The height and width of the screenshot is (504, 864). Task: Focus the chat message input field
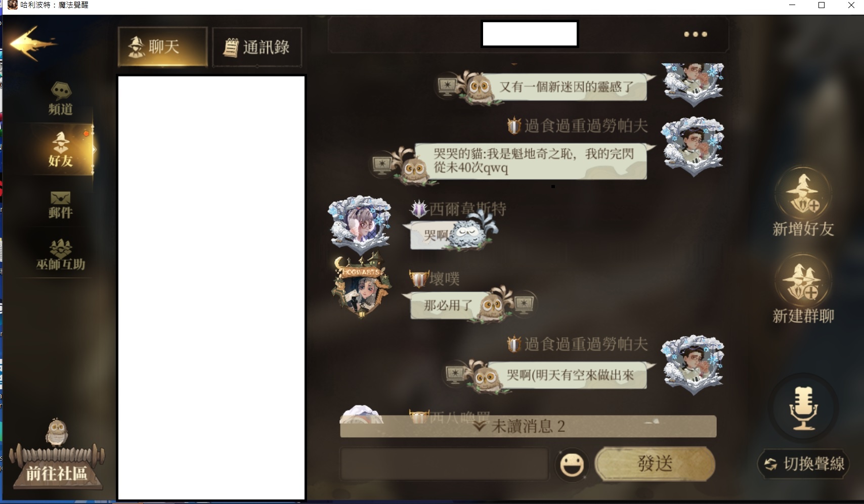tap(445, 464)
